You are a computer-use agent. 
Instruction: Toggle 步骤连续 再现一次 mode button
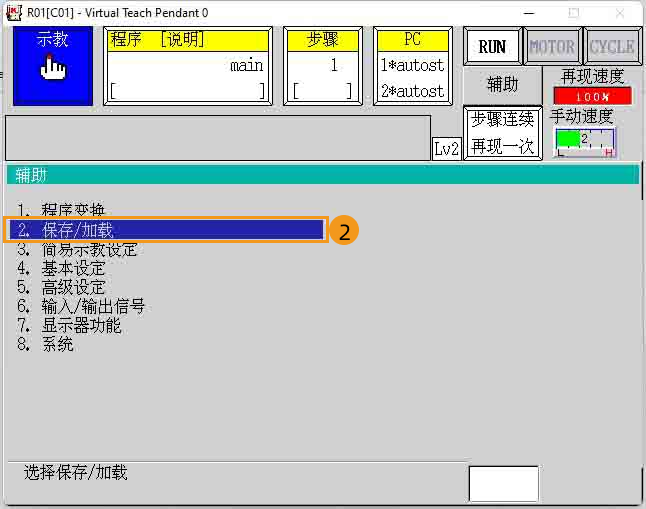[x=503, y=133]
